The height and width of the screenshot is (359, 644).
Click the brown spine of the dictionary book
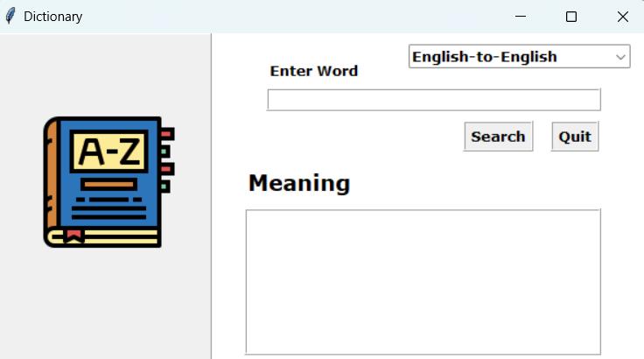[51, 179]
